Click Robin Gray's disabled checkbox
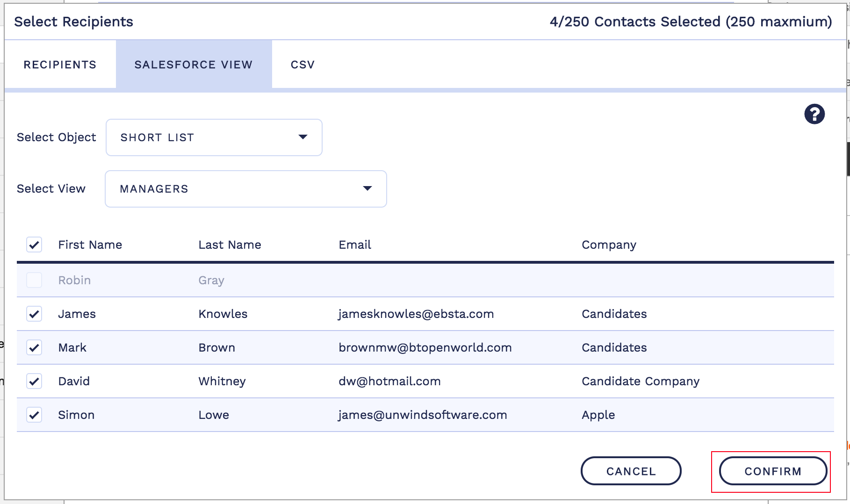Image resolution: width=850 pixels, height=504 pixels. [34, 280]
